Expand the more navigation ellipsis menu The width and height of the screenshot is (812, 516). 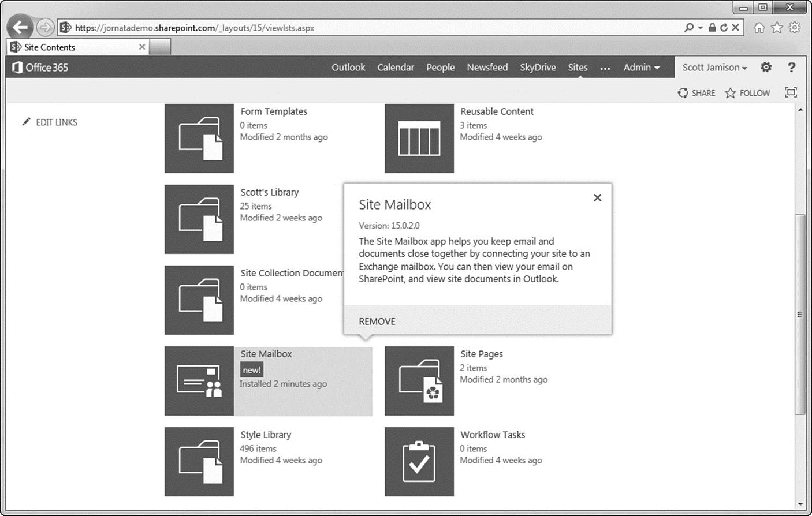tap(605, 68)
